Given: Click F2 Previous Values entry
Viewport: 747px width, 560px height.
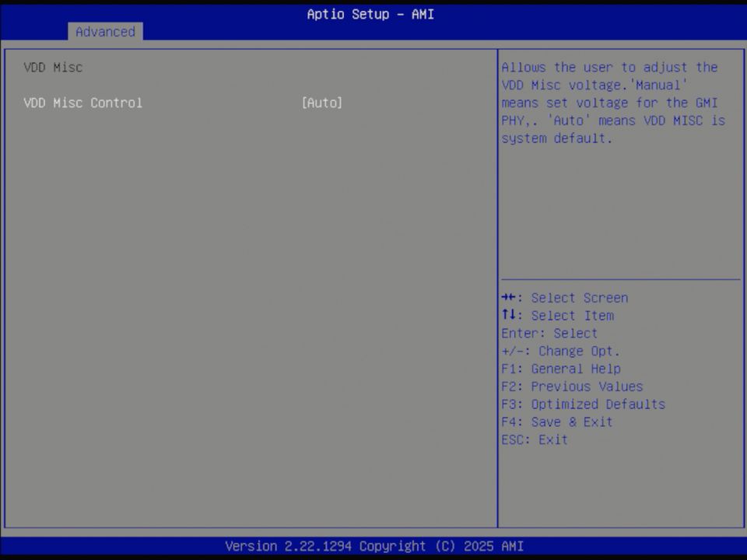Looking at the screenshot, I should (x=572, y=386).
